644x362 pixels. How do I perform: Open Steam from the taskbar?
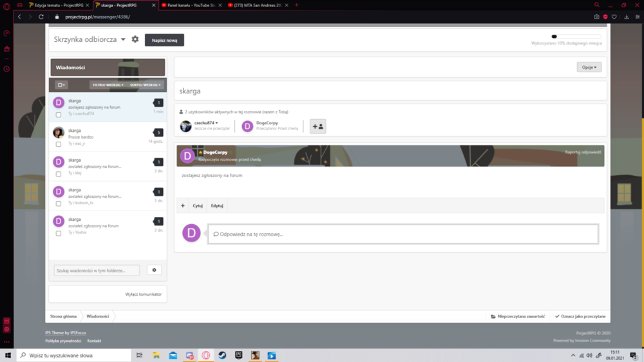(222, 356)
